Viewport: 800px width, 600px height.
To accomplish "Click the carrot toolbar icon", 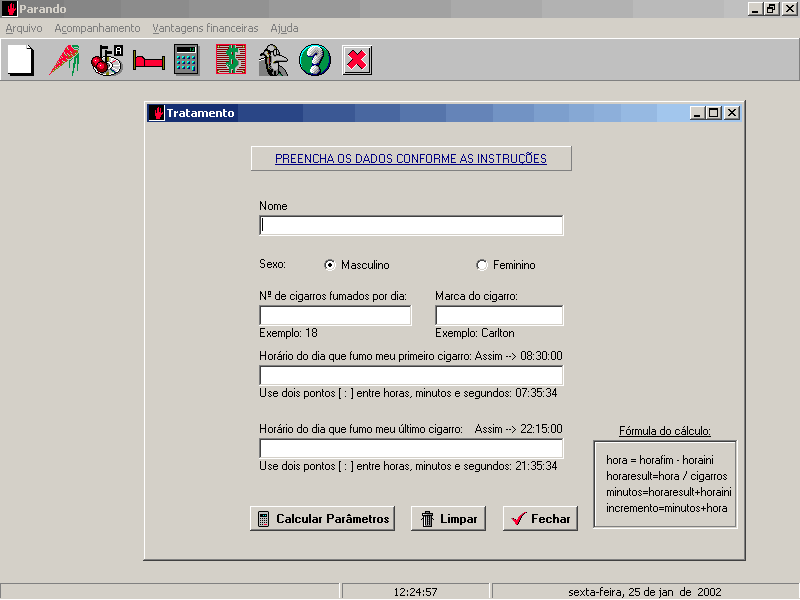I will pyautogui.click(x=64, y=60).
